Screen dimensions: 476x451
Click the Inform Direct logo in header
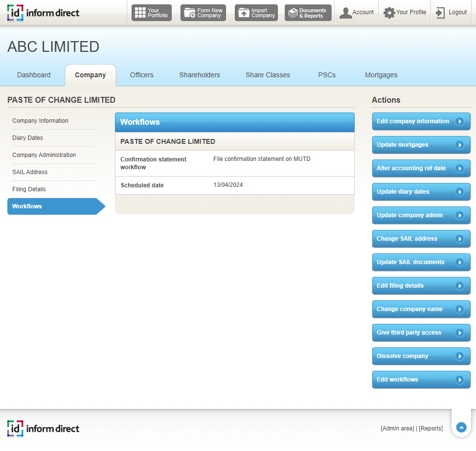point(44,13)
